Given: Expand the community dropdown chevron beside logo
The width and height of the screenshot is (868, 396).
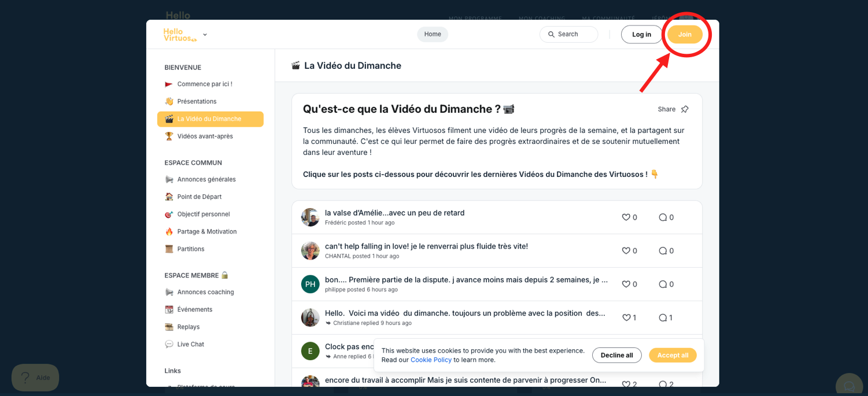Looking at the screenshot, I should point(205,35).
